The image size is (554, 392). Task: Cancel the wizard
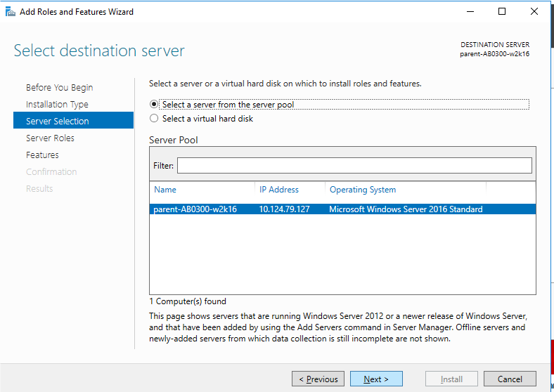tap(510, 379)
